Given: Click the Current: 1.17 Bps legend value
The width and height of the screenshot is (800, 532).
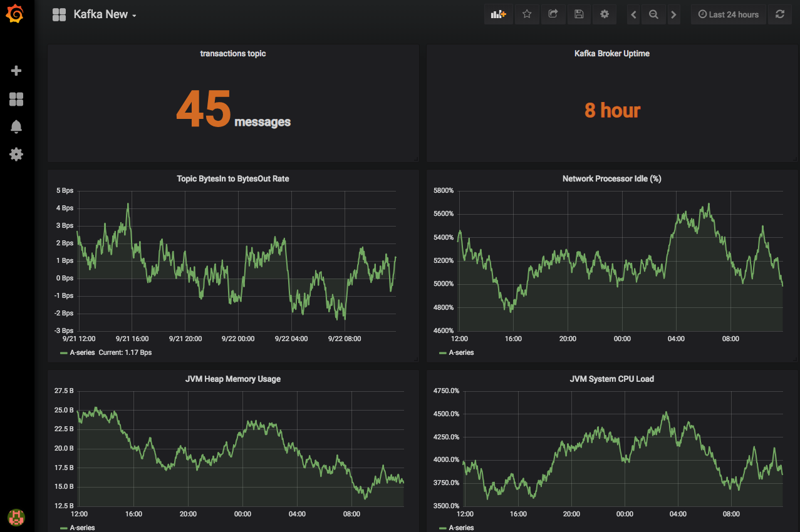Looking at the screenshot, I should (x=125, y=353).
